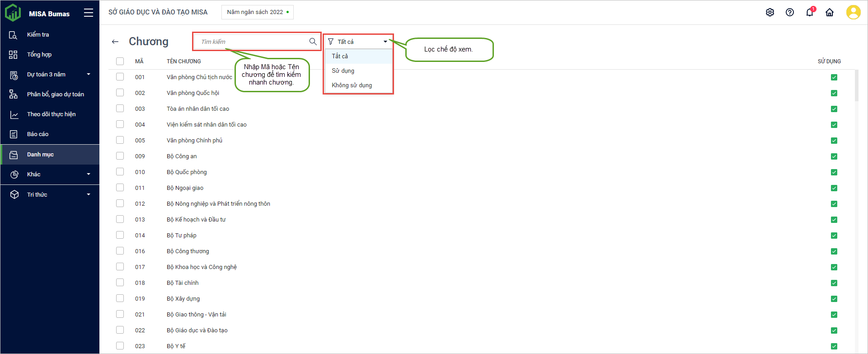The width and height of the screenshot is (868, 354).
Task: Click the search magnifier icon
Action: [x=313, y=42]
